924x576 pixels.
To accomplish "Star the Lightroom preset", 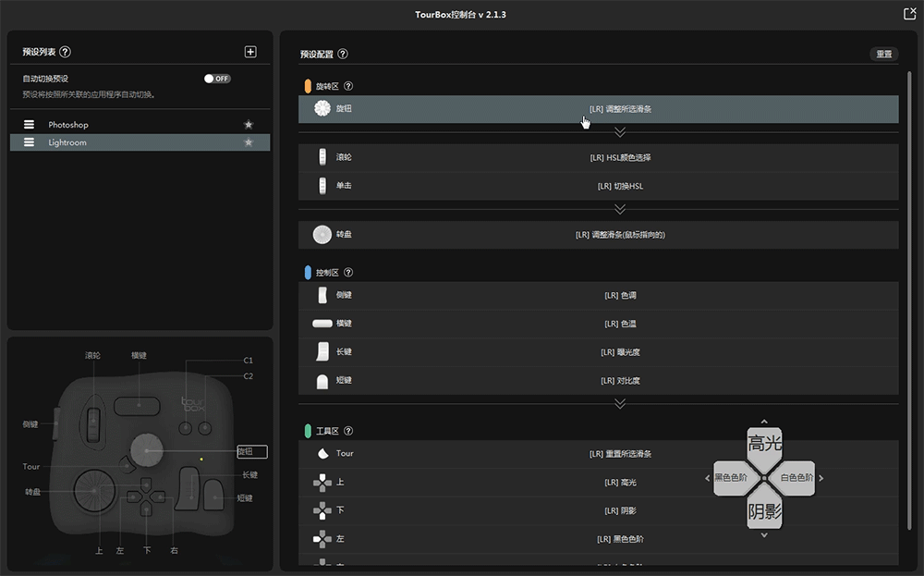I will tap(249, 142).
